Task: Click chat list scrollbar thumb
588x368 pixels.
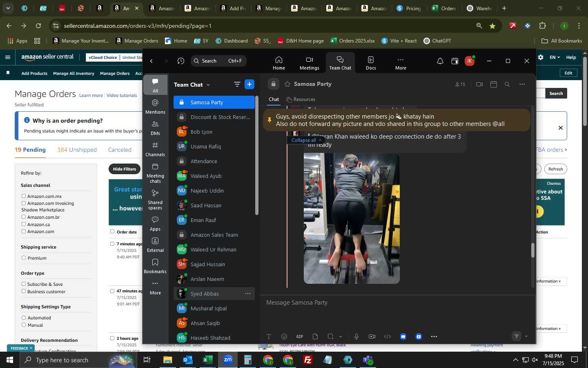Action: click(x=256, y=155)
